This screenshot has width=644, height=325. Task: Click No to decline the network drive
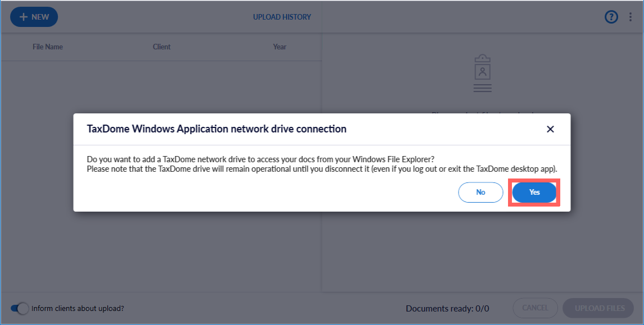[480, 192]
